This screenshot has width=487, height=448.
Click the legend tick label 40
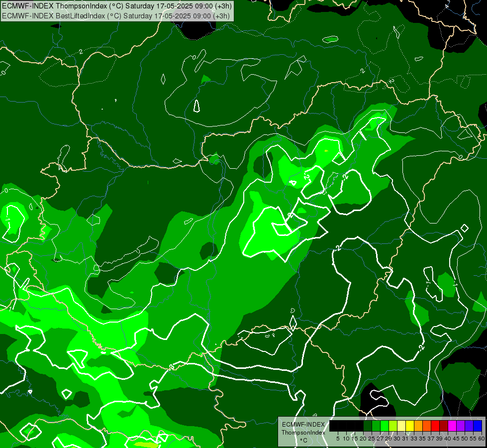pyautogui.click(x=448, y=439)
